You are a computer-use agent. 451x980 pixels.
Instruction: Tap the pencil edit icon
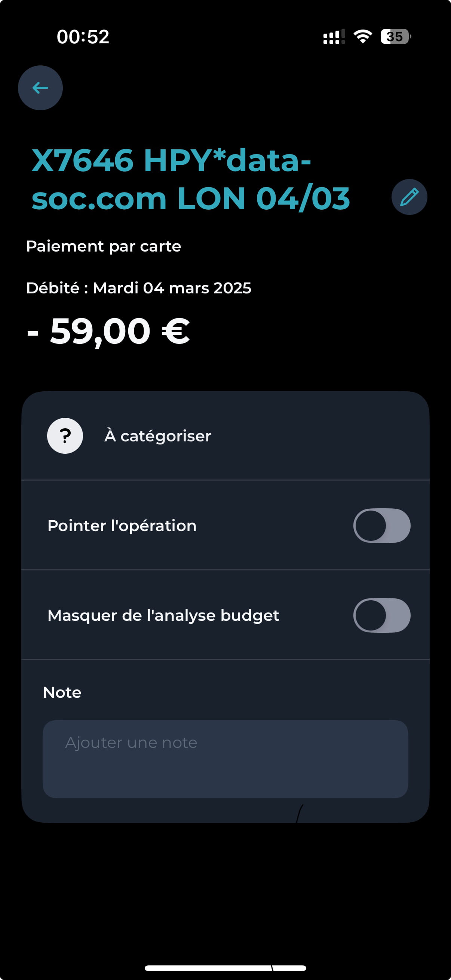click(x=409, y=197)
